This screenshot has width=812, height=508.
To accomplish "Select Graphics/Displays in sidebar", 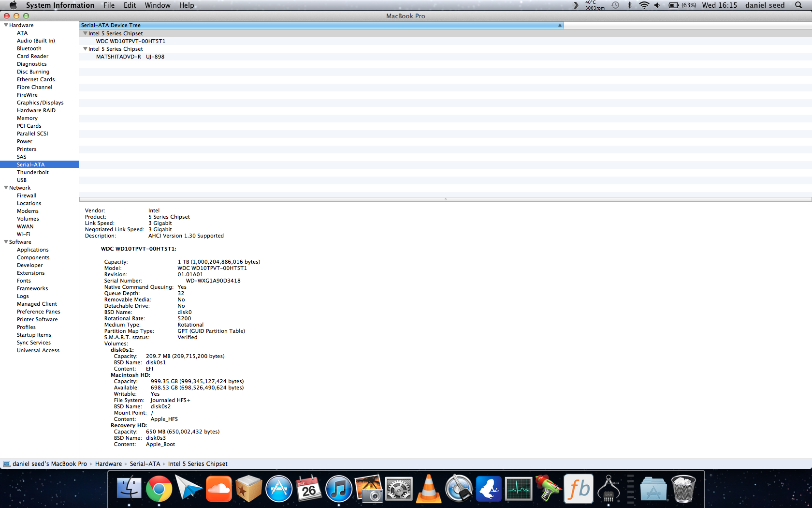I will pos(40,103).
